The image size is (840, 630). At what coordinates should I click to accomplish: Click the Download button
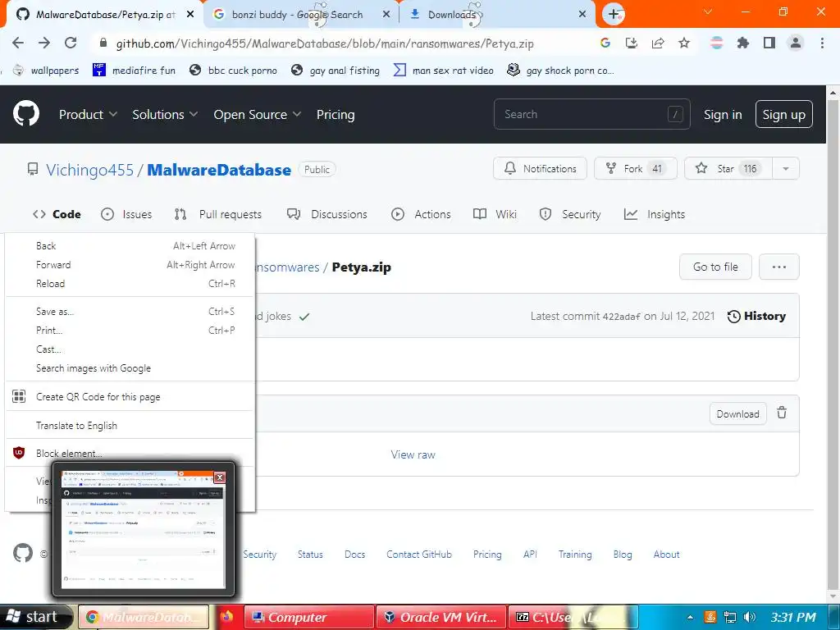pos(737,413)
